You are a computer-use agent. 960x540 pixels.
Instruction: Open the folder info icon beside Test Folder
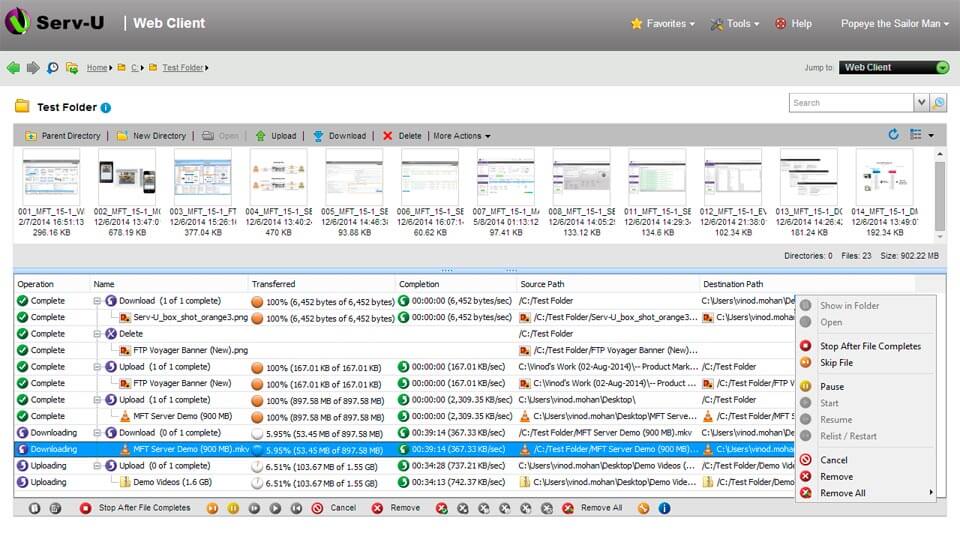coord(106,108)
